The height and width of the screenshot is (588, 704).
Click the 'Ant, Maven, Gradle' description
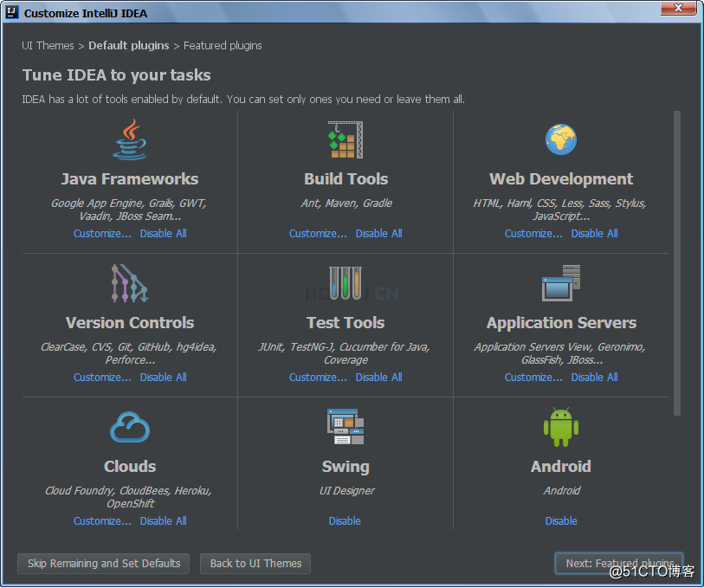(346, 204)
